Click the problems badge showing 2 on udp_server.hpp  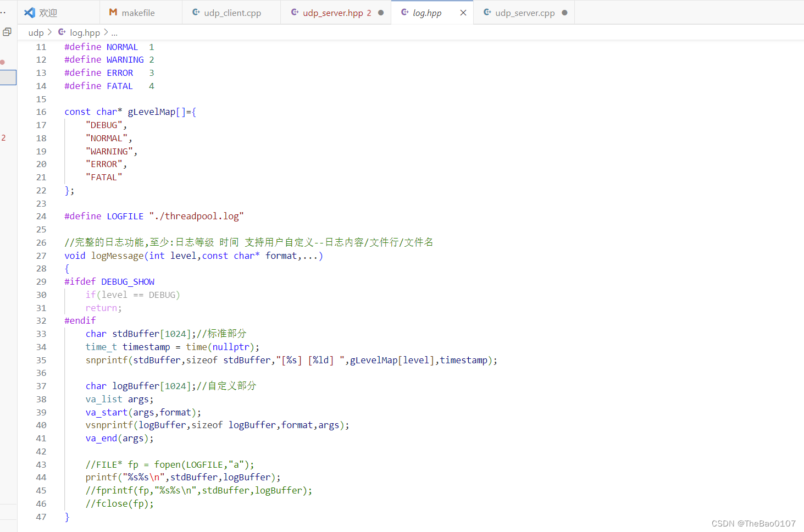[x=369, y=13]
